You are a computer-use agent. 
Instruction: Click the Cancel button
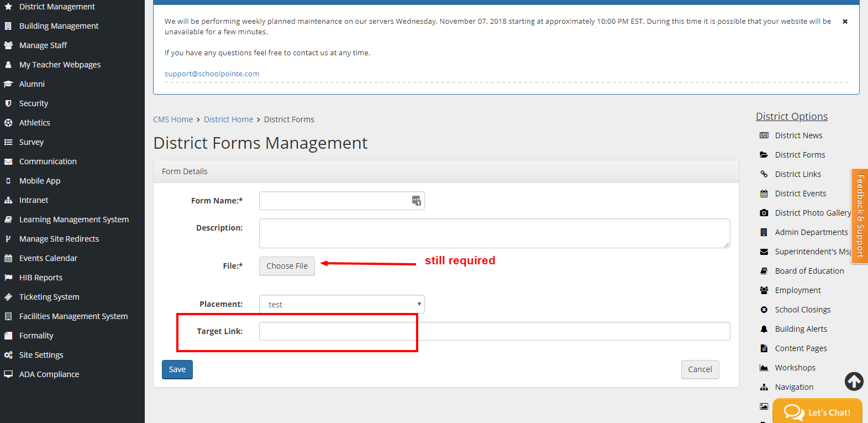(699, 369)
